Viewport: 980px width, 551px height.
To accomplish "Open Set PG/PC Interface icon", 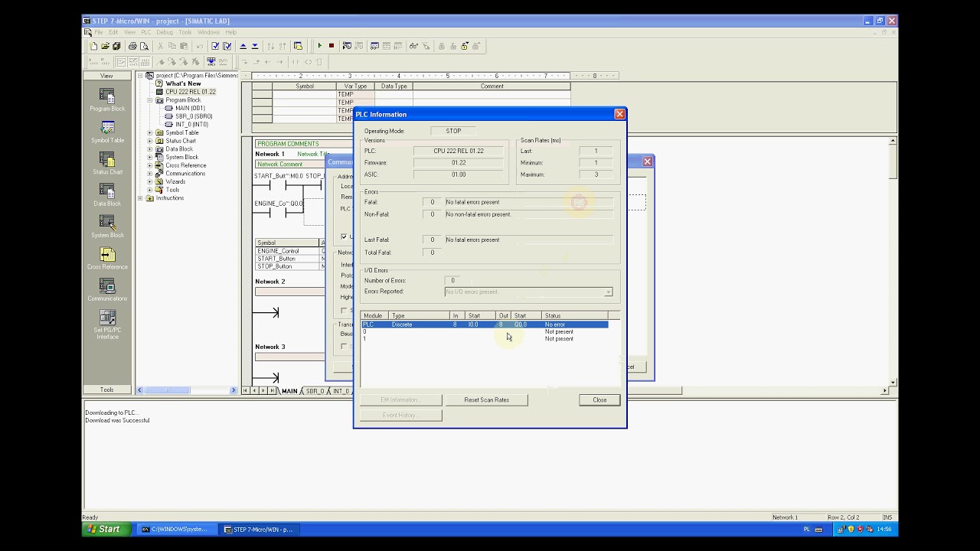I will 106,324.
